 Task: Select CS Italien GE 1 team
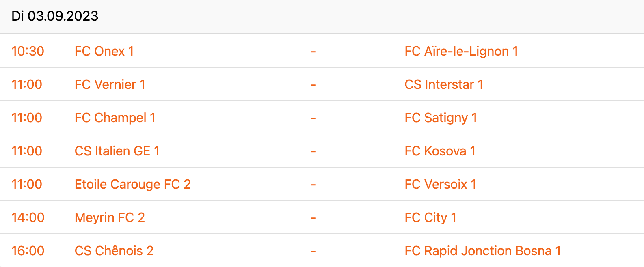click(117, 151)
